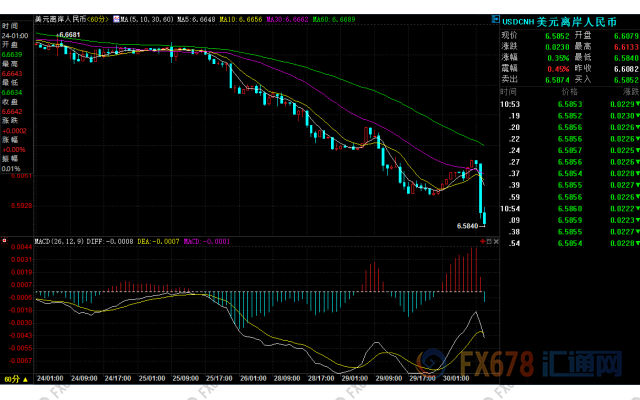The width and height of the screenshot is (640, 400).
Task: Click the small grey icon left of MA(5,10,30,60)
Action: [x=118, y=19]
